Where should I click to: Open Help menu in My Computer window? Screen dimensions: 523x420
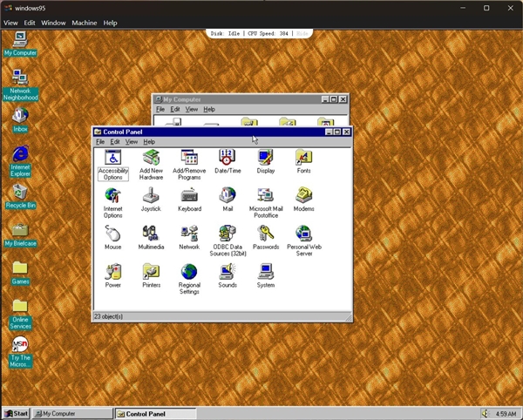pos(209,110)
